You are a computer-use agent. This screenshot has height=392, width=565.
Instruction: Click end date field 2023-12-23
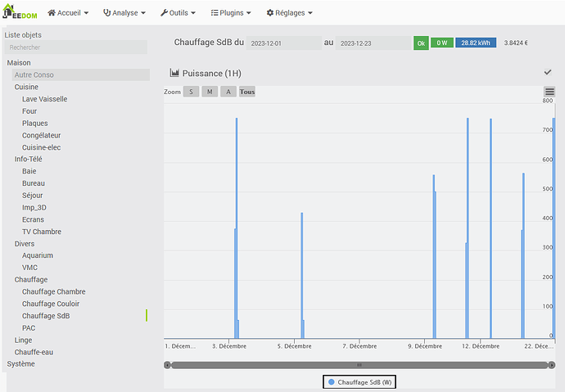point(373,43)
